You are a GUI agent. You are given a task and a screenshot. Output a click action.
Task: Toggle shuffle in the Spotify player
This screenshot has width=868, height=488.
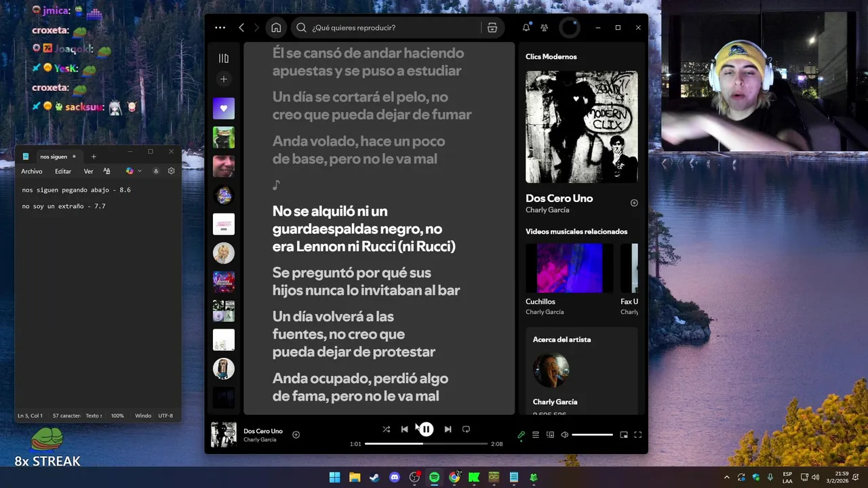(x=386, y=429)
